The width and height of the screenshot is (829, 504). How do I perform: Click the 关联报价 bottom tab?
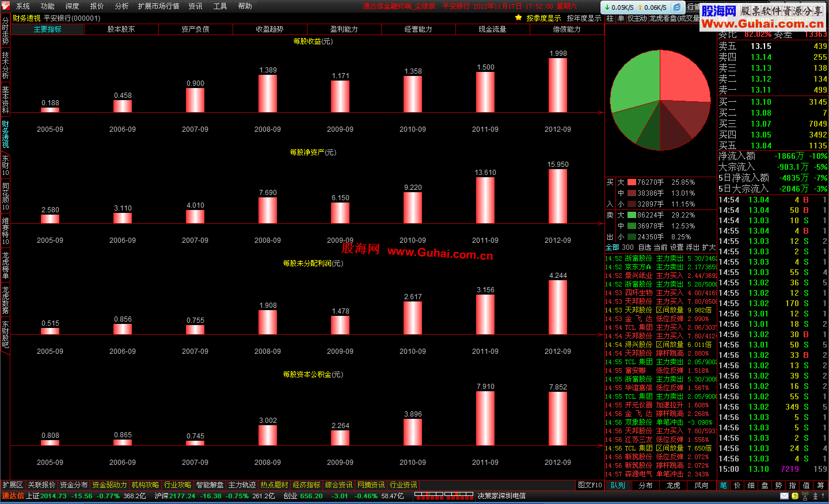(41, 485)
